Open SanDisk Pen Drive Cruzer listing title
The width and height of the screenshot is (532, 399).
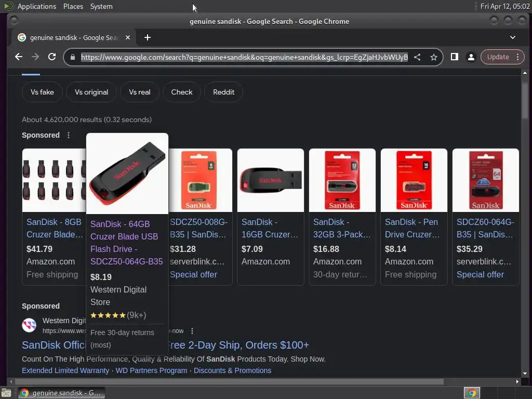(x=412, y=228)
